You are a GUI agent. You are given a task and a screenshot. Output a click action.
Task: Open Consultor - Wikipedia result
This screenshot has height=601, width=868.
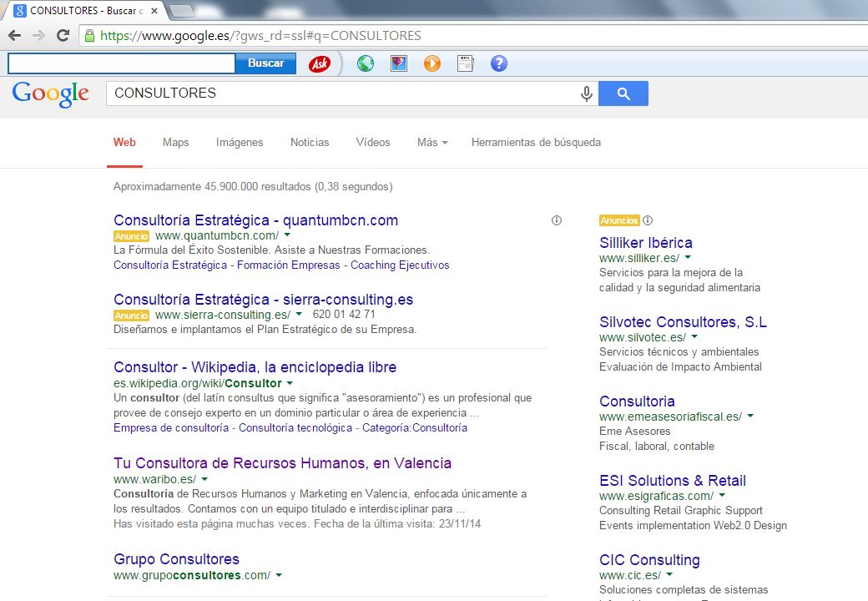[x=255, y=367]
